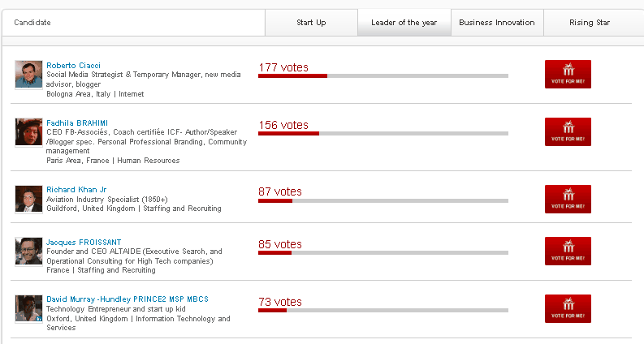Open Fadhila BRAHIMI's profile link
Viewport: 644px width, 344px height.
point(77,123)
